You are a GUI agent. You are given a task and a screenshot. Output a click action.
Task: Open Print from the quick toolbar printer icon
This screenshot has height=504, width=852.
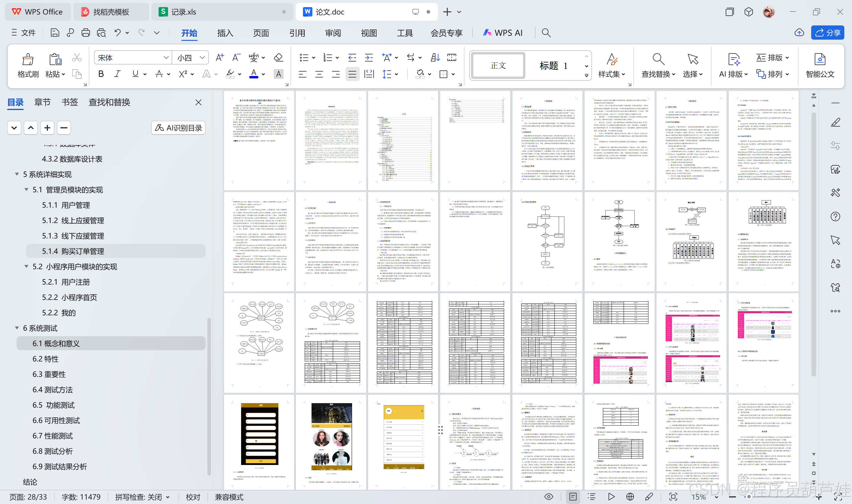pyautogui.click(x=85, y=33)
